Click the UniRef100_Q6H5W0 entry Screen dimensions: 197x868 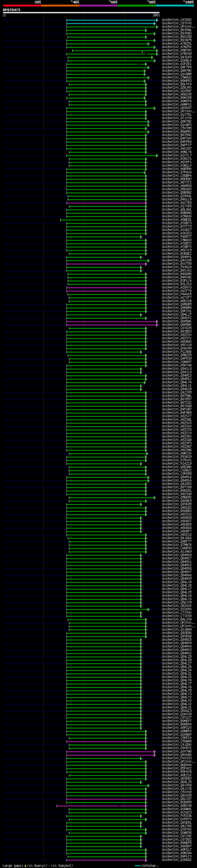point(177,325)
